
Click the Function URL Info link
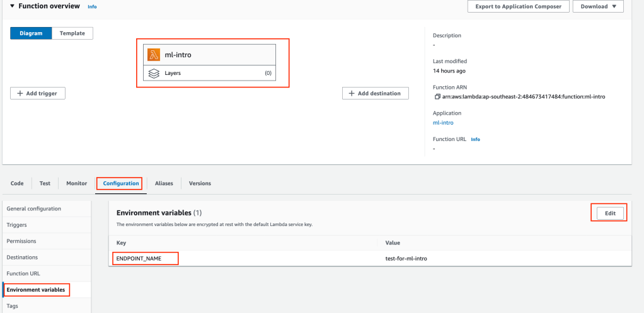tap(475, 139)
